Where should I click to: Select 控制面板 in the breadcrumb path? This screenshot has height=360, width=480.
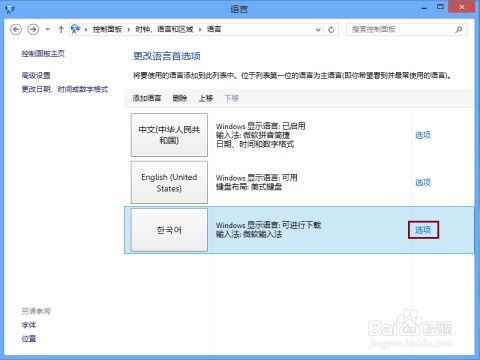tap(107, 29)
